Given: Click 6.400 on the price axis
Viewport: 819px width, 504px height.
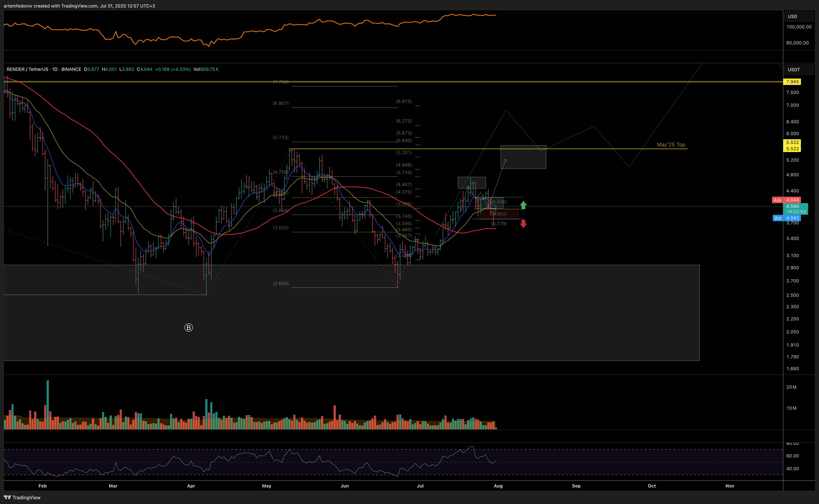Looking at the screenshot, I should pyautogui.click(x=792, y=122).
